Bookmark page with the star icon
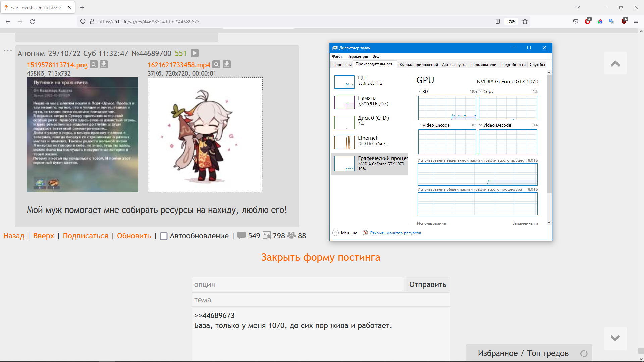The image size is (644, 362). coord(525,22)
